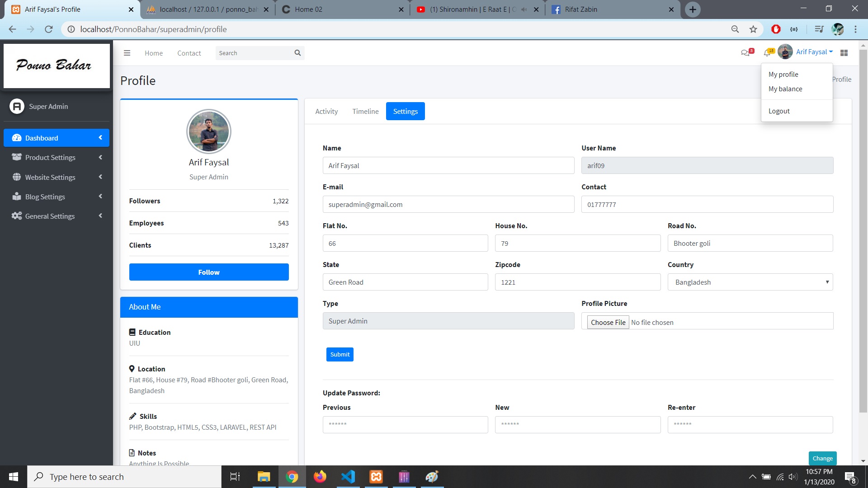Open the Arif Faysal account dropdown
The image size is (868, 488).
[813, 52]
